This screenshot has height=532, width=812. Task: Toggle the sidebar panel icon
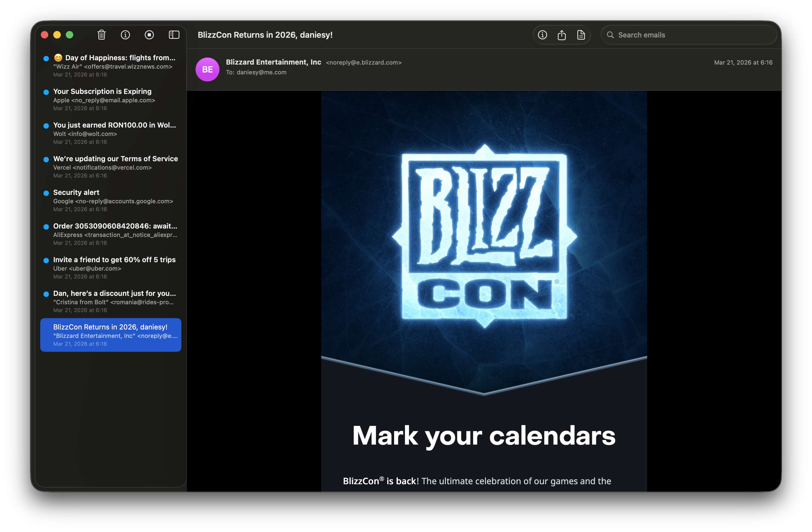click(x=174, y=35)
